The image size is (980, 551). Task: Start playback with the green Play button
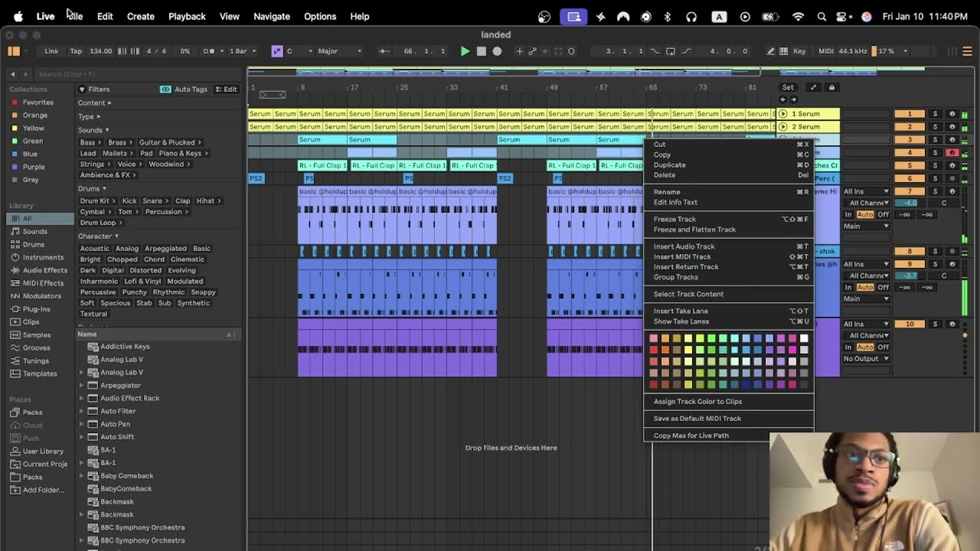(465, 51)
